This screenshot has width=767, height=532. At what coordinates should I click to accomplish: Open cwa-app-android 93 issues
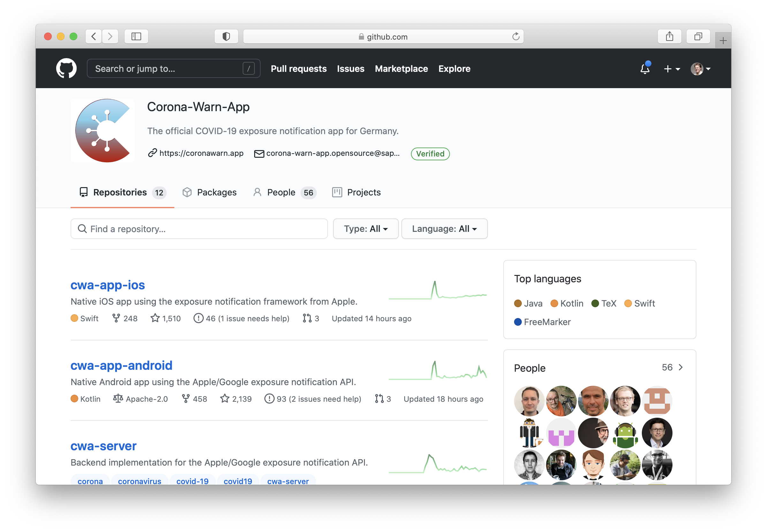pyautogui.click(x=313, y=399)
